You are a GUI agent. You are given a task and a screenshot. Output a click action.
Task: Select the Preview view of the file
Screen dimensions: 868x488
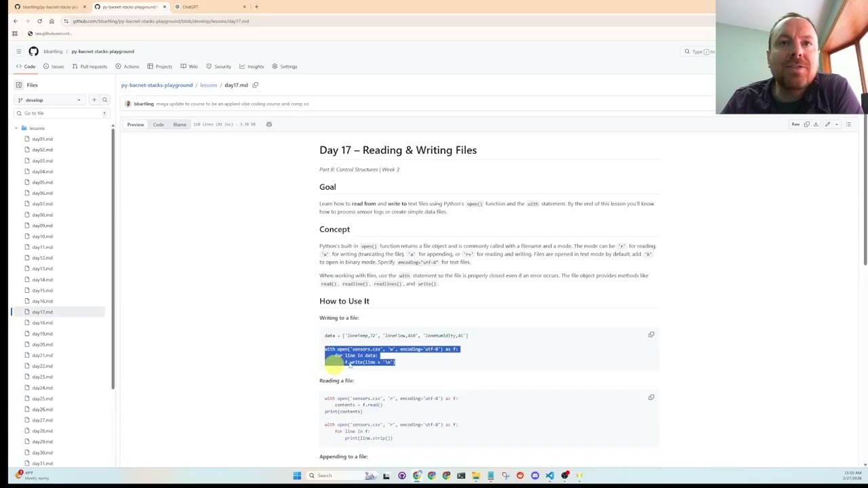click(136, 124)
